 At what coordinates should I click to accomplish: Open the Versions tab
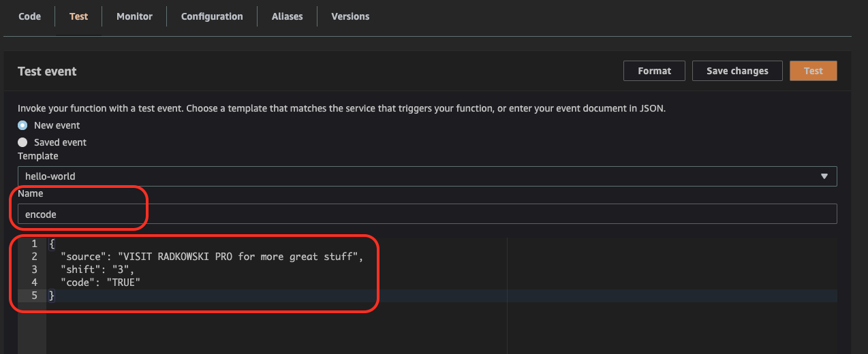350,16
